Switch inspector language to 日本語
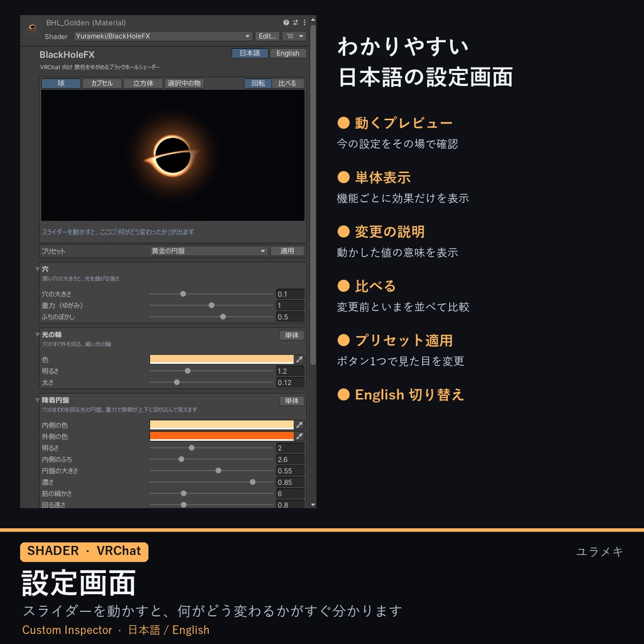The height and width of the screenshot is (644, 644). tap(250, 53)
